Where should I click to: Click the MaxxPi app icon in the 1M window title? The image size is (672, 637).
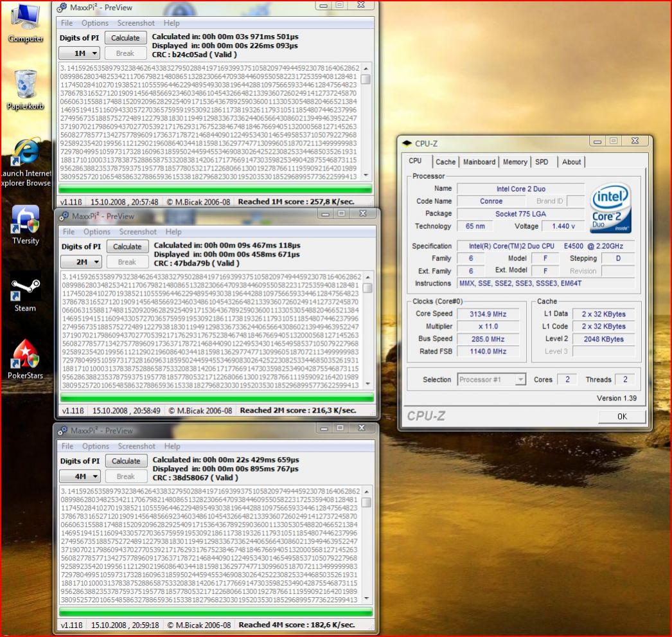click(62, 7)
